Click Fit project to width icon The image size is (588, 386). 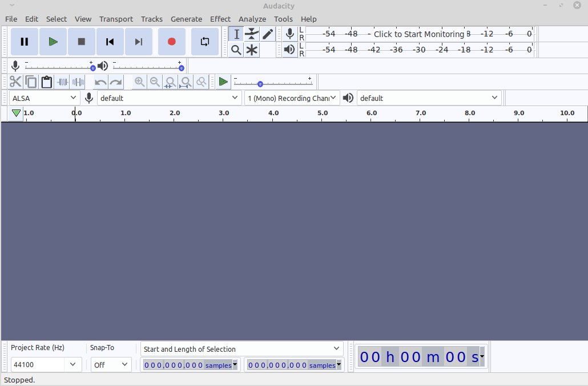[x=186, y=82]
